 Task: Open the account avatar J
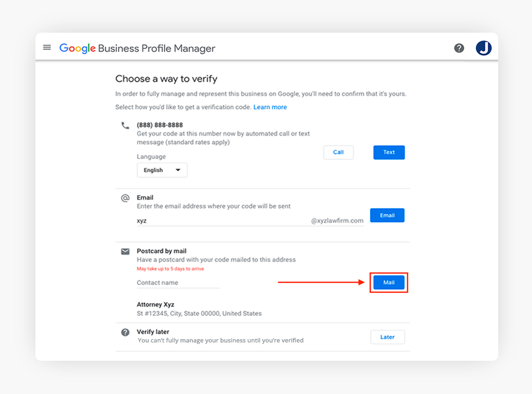point(483,48)
